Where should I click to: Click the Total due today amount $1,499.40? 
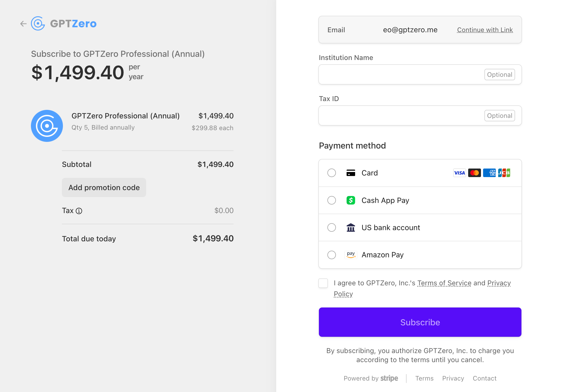213,238
